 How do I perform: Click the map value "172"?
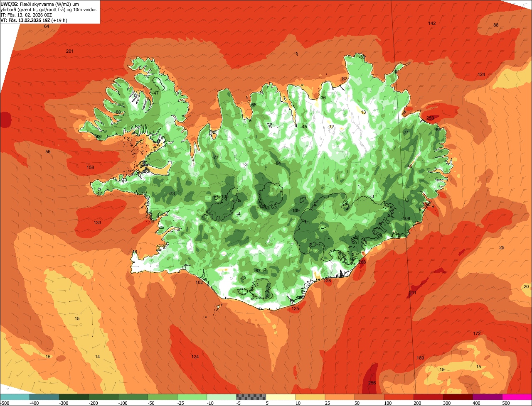477,333
